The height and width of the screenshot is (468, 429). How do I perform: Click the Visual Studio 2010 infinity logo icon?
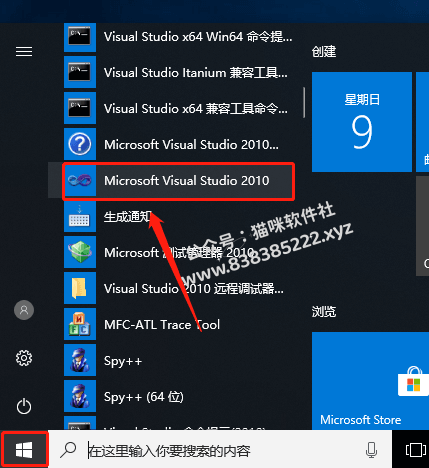click(x=80, y=180)
